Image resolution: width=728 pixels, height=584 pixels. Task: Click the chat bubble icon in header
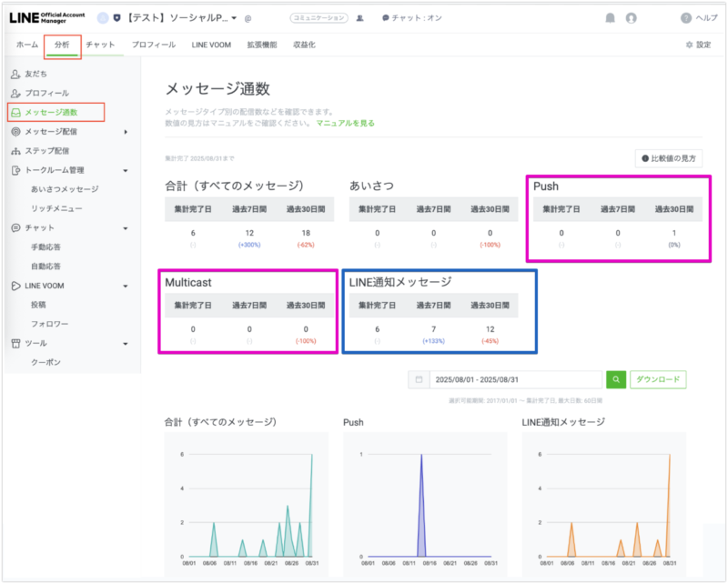pos(385,18)
